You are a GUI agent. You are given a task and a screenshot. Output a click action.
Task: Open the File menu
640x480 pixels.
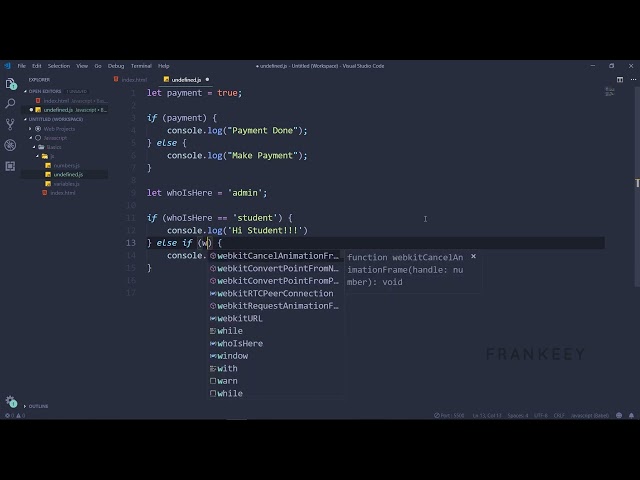tap(22, 66)
